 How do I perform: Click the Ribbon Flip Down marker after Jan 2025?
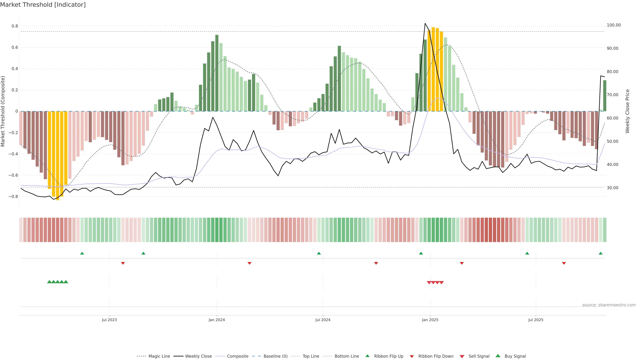(x=462, y=263)
